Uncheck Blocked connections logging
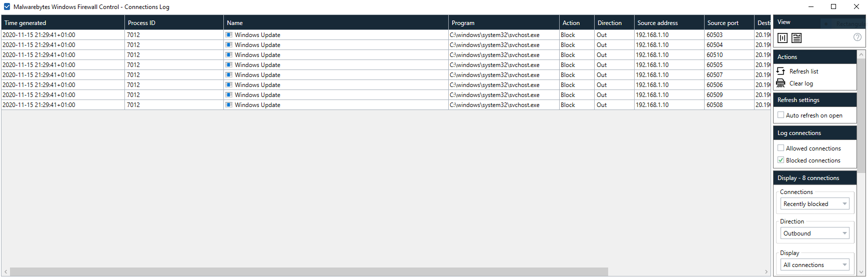 (781, 160)
